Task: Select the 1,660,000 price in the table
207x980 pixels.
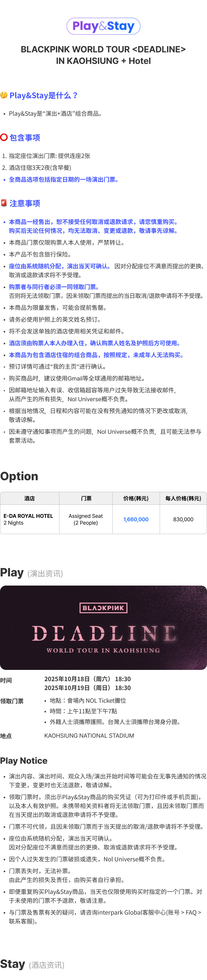Action: point(136,519)
